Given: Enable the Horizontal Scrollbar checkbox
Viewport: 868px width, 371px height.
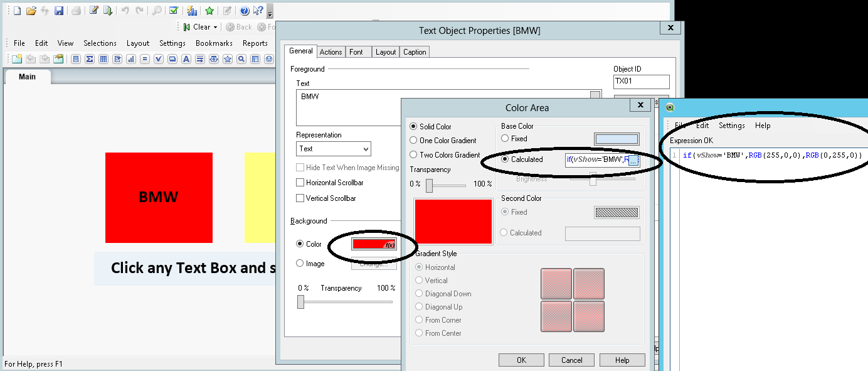Looking at the screenshot, I should pyautogui.click(x=300, y=183).
